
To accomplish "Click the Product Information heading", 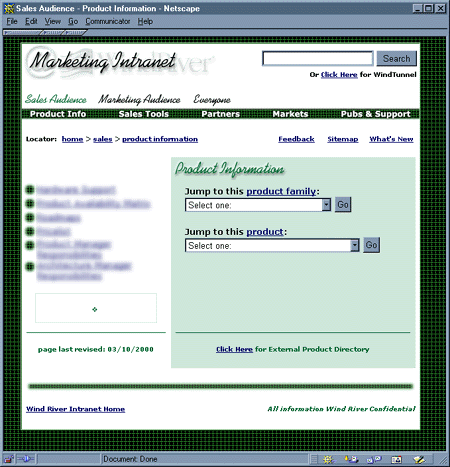I will pos(230,169).
